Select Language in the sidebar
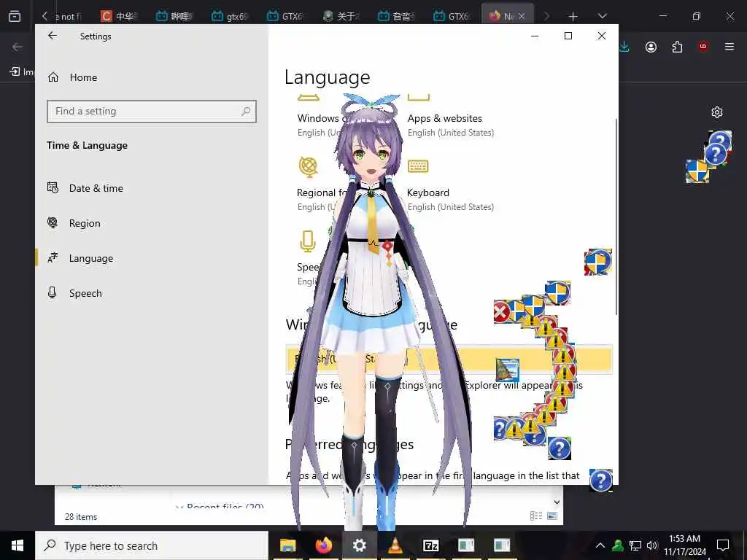747x560 pixels. click(80, 258)
